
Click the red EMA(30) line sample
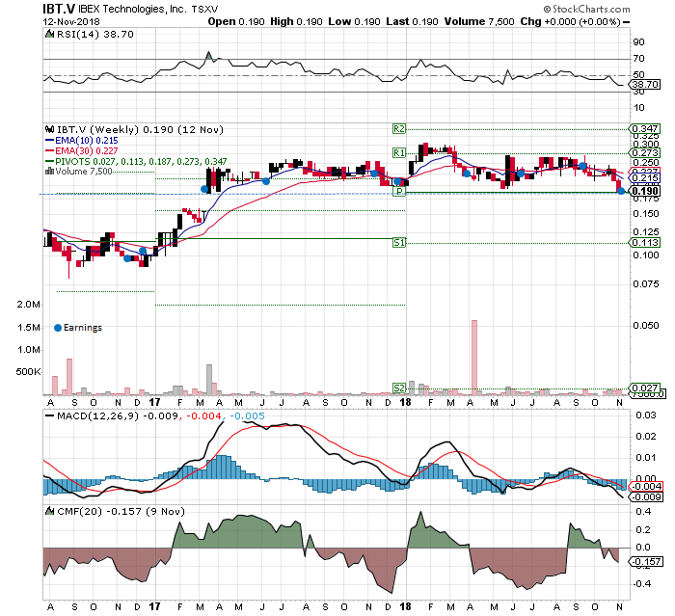49,150
